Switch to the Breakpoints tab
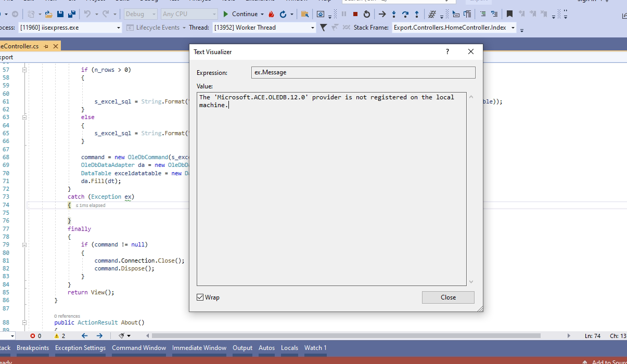Image resolution: width=627 pixels, height=364 pixels. coord(33,348)
